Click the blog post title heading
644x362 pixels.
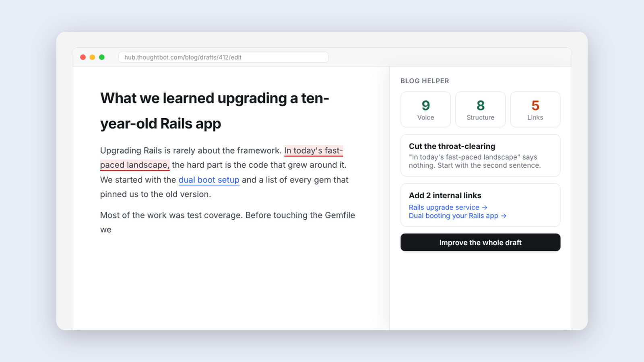point(215,111)
